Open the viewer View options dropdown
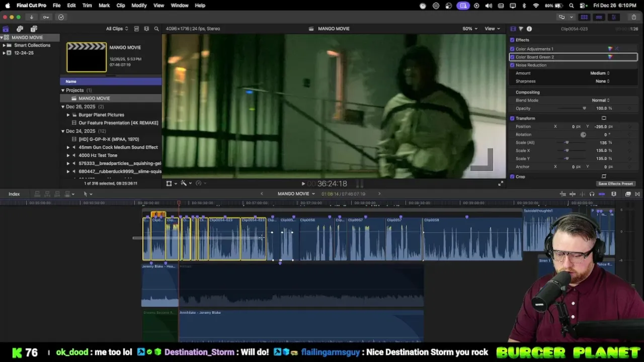Viewport: 644px width, 362px height. 492,29
